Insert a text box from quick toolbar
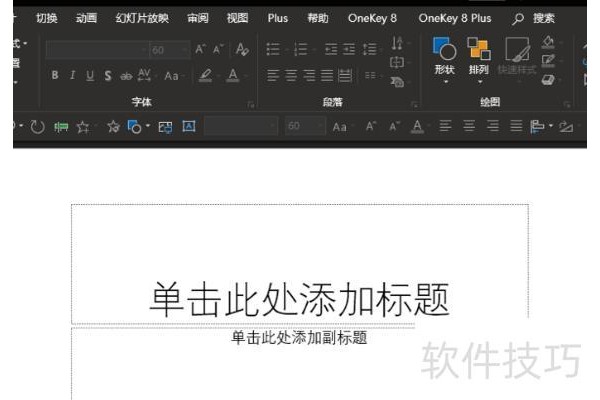 [x=189, y=126]
